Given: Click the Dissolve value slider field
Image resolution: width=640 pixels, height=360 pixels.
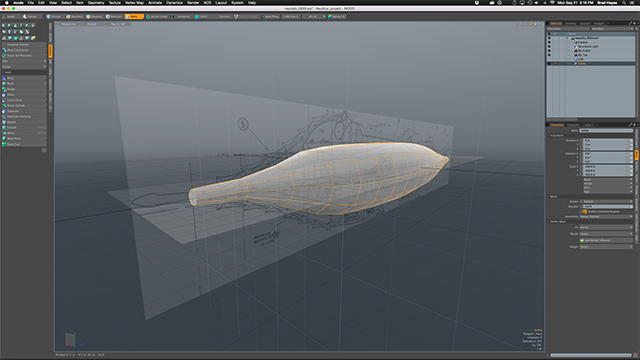Looking at the screenshot, I should [607, 207].
